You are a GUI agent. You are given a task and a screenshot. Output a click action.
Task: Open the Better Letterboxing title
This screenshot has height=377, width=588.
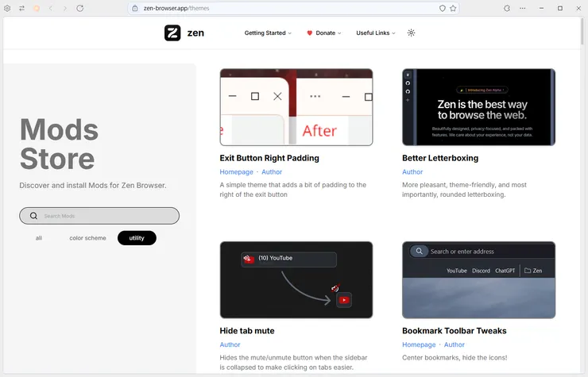coord(440,158)
